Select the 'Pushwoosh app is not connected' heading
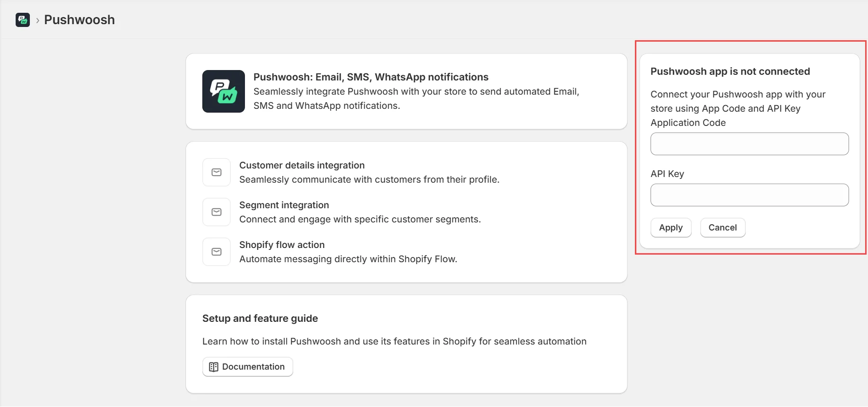This screenshot has height=407, width=868. pyautogui.click(x=731, y=71)
